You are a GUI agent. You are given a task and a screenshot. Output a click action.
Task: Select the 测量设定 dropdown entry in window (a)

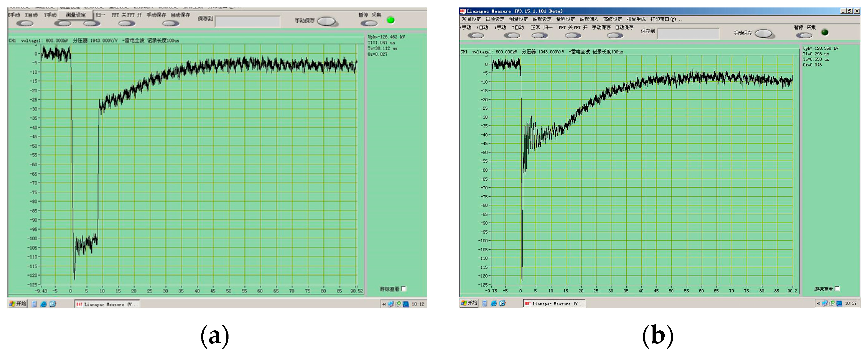pos(76,15)
